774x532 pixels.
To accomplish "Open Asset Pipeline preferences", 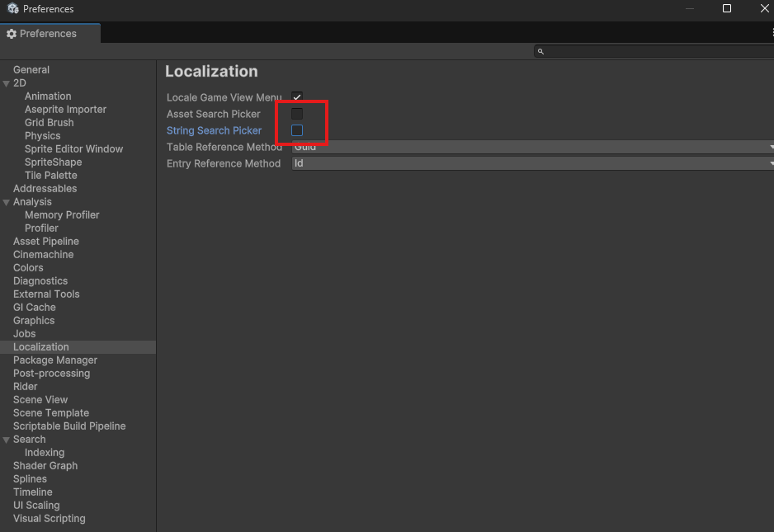I will [46, 242].
